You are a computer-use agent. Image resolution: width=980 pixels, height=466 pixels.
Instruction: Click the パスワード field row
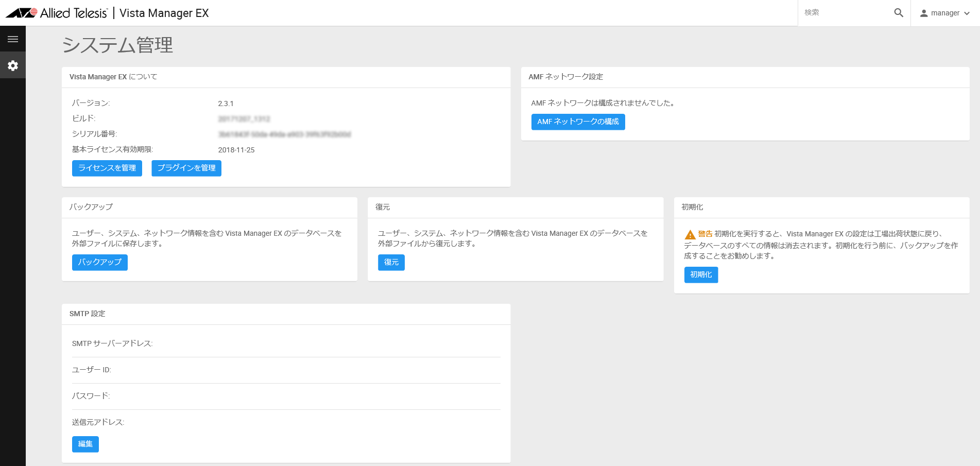pyautogui.click(x=286, y=396)
